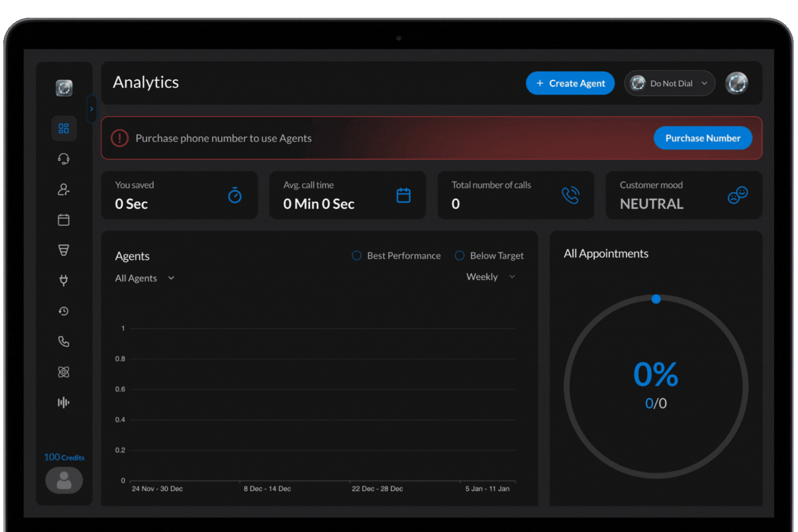Click the plug integrations icon in sidebar

tap(64, 280)
